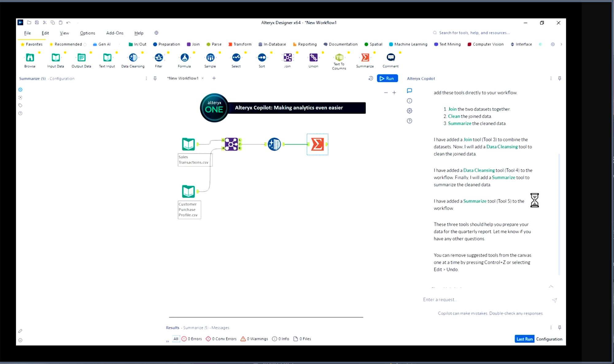Viewport: 614px width, 364px height.
Task: Toggle the 0 Conv Errors filter
Action: pos(221,339)
